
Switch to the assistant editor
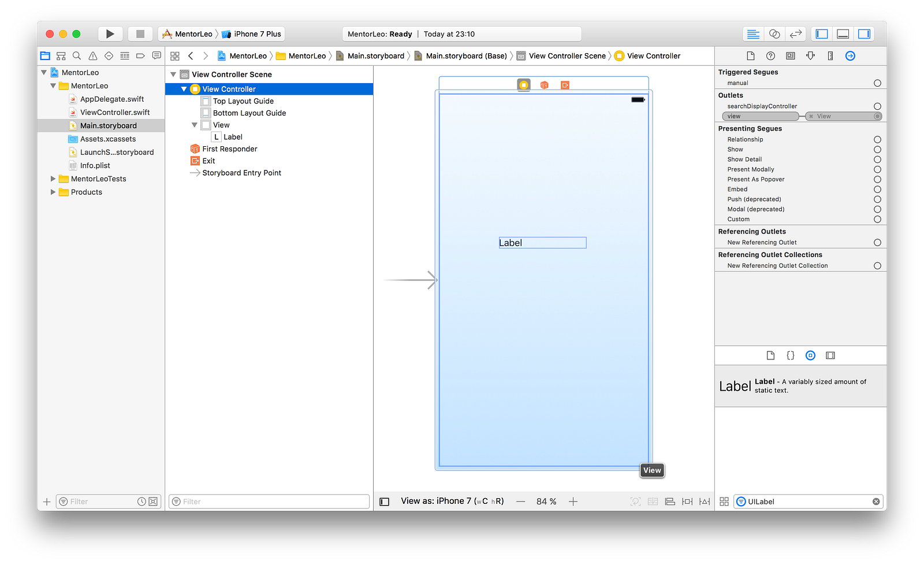click(774, 34)
